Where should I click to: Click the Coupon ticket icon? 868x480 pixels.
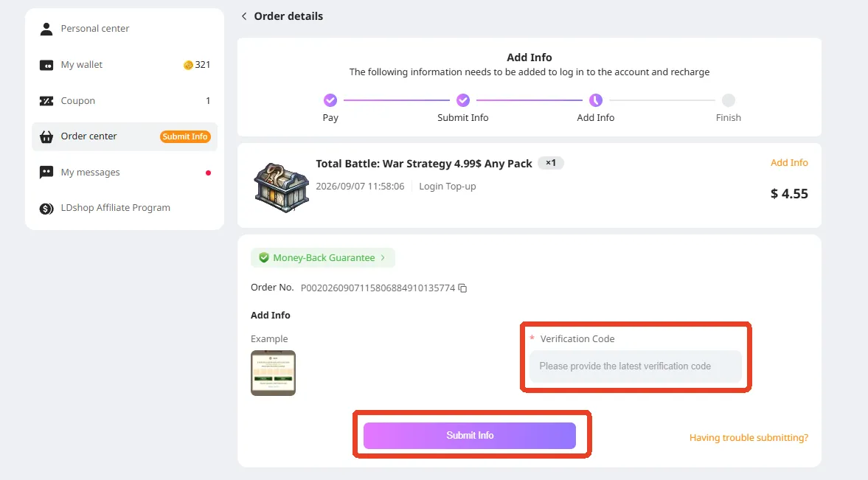[x=46, y=101]
